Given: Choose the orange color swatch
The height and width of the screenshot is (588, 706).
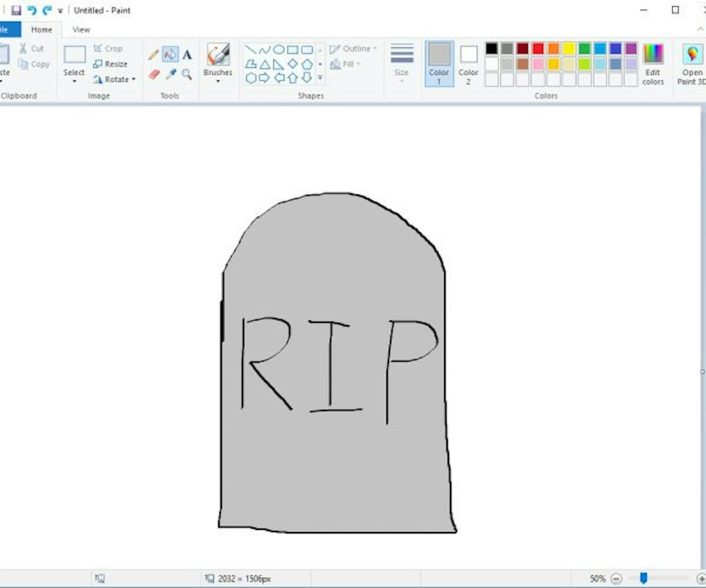Looking at the screenshot, I should [554, 48].
